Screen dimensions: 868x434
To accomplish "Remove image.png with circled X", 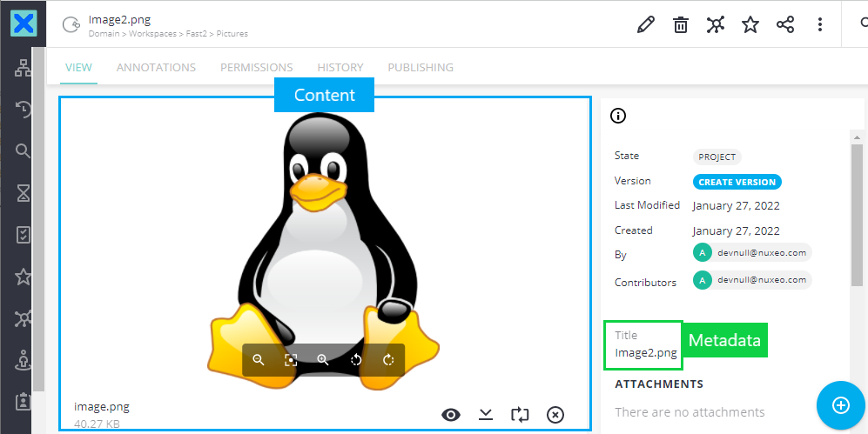I will pos(555,415).
